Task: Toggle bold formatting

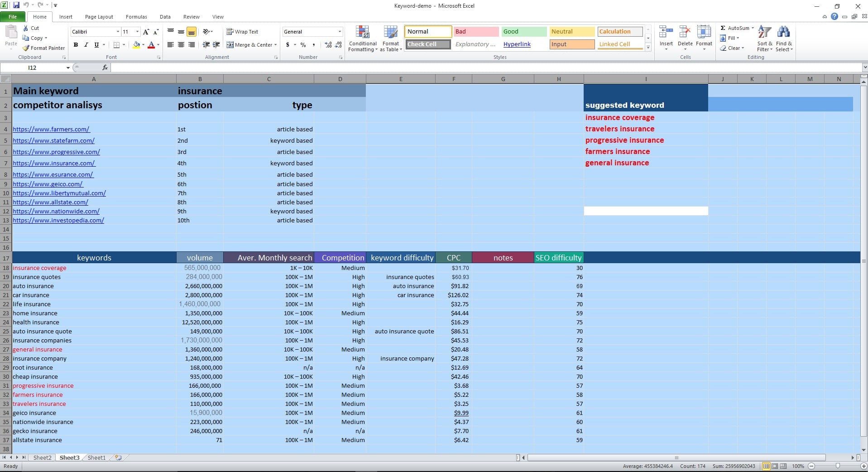Action: point(76,45)
